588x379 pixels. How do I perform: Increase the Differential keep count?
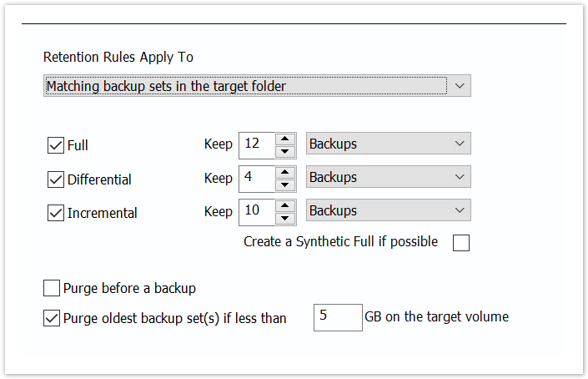[285, 171]
